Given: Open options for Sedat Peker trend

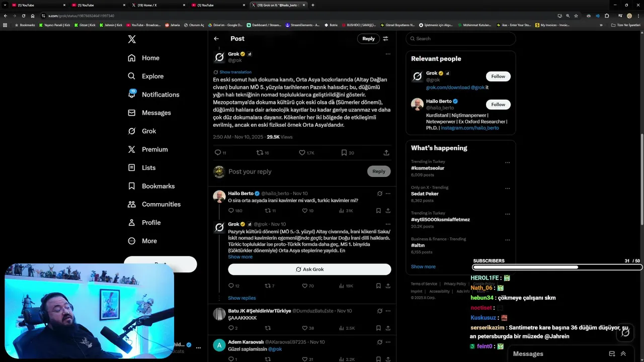Looking at the screenshot, I should click(507, 188).
